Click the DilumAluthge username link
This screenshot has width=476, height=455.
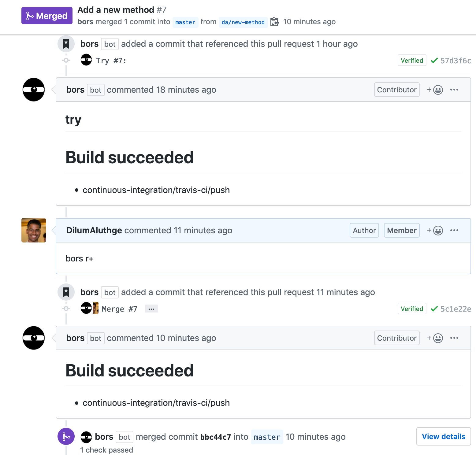coord(94,230)
